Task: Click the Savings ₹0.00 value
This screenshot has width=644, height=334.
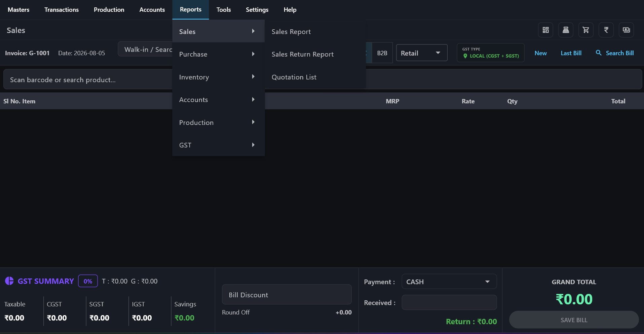Action: click(184, 318)
